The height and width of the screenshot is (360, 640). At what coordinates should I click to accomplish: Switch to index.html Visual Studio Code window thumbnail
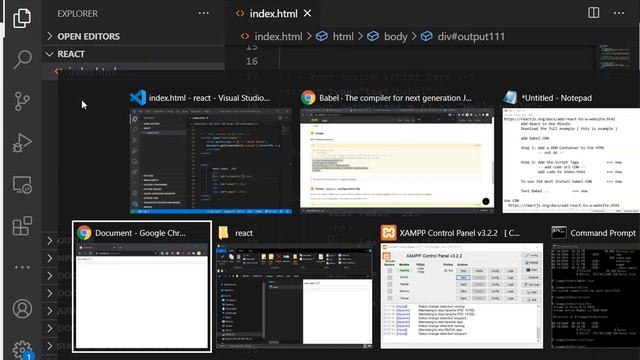pos(211,161)
